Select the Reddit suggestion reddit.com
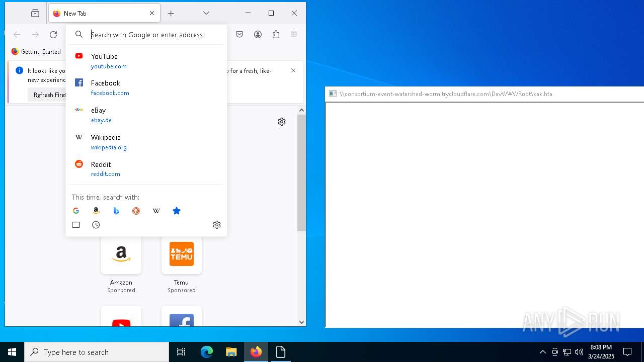This screenshot has width=644, height=362. click(146, 169)
